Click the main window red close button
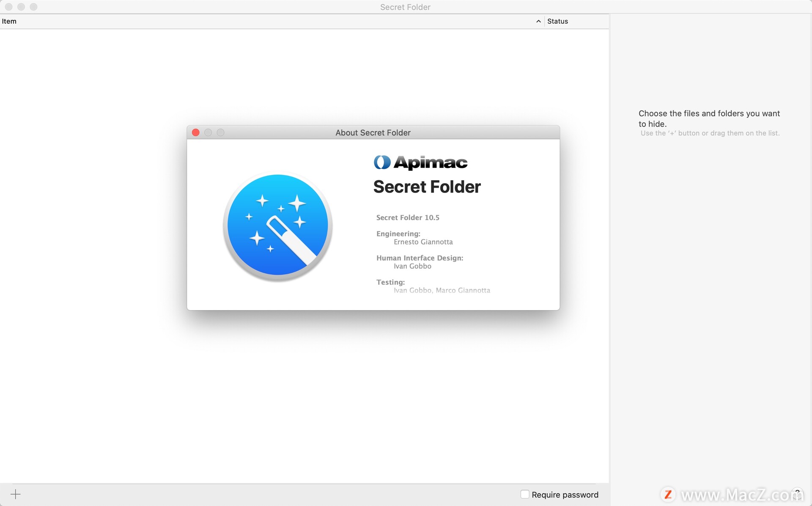The image size is (812, 506). [8, 7]
